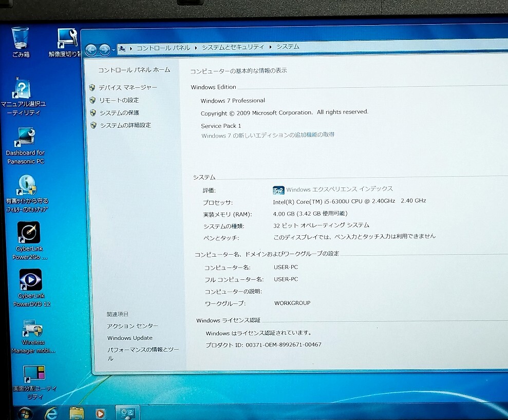Open the 解像度切り替え desktop shortcut
This screenshot has width=508, height=420.
pos(66,43)
